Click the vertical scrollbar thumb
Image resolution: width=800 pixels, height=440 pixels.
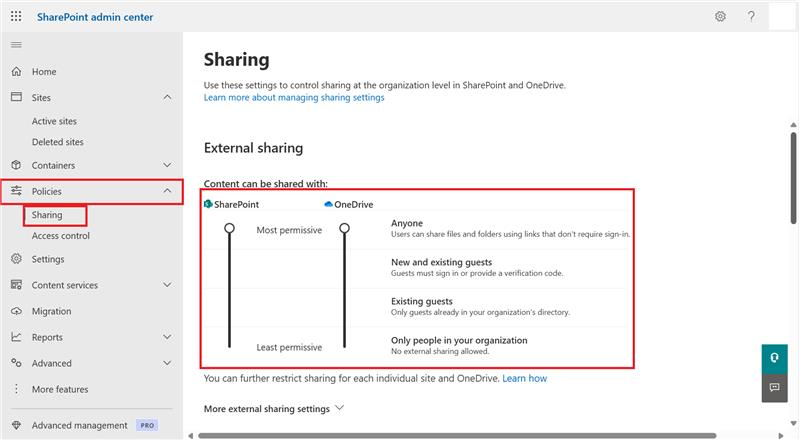coord(793,178)
